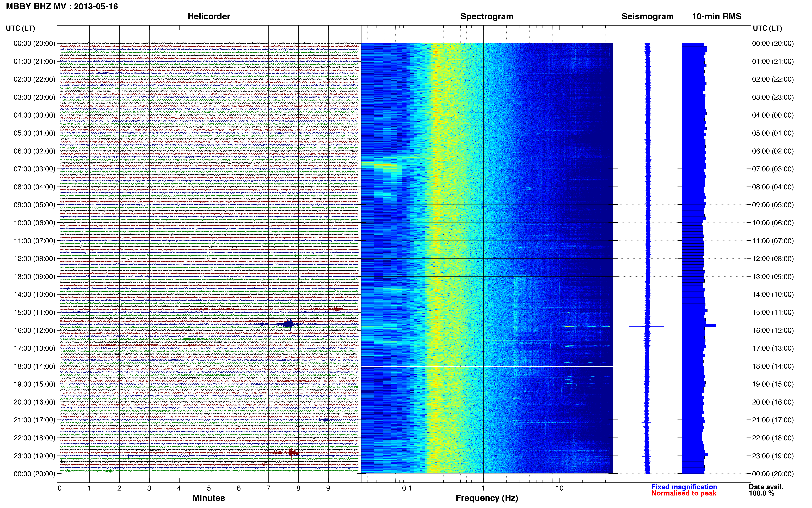Click 17:00 (13:00) beside the RMS panel
This screenshot has width=812, height=508.
tap(773, 348)
